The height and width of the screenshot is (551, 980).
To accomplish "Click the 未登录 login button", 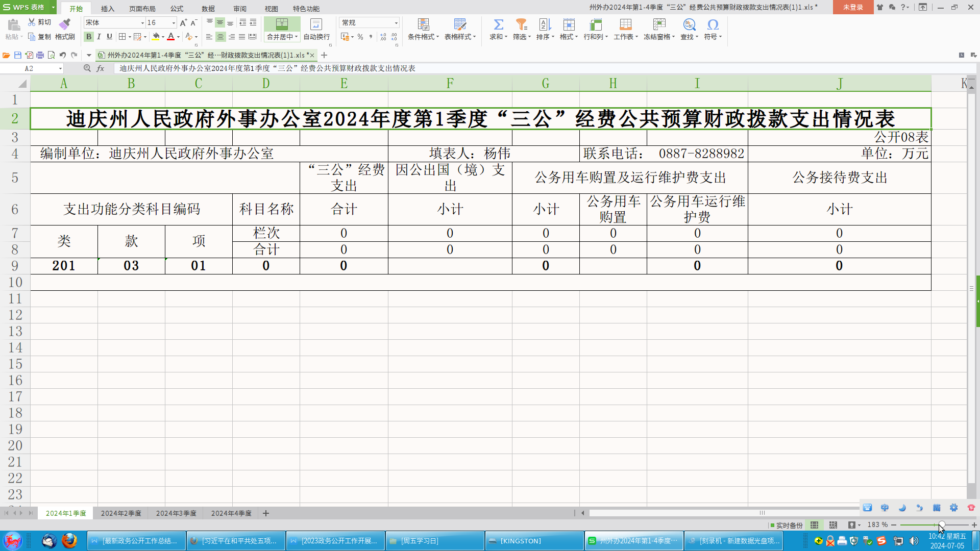I will [x=852, y=8].
